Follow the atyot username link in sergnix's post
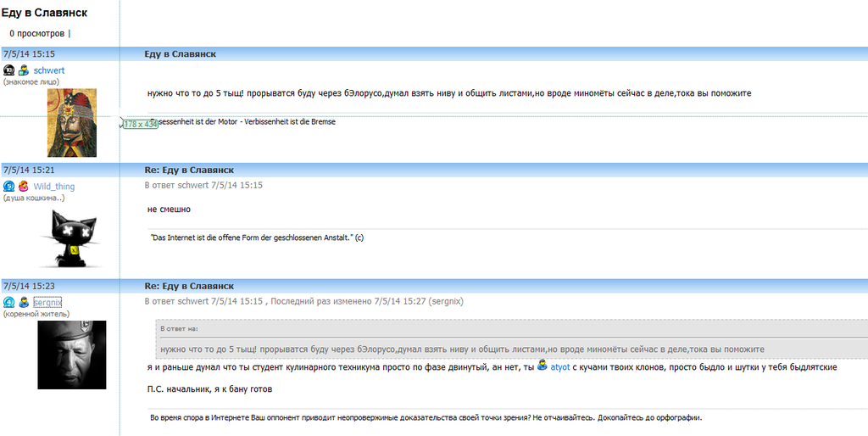 coord(560,367)
